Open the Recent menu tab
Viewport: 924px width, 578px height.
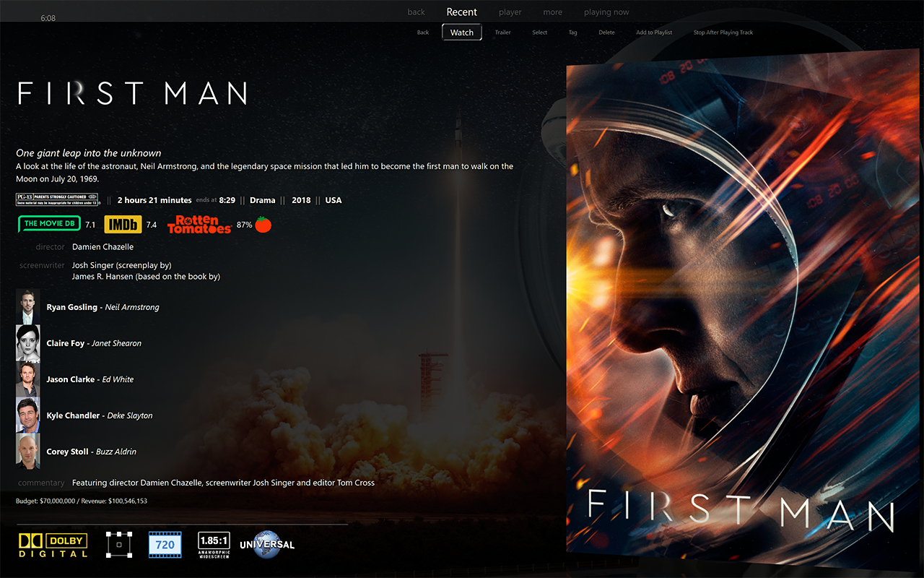pyautogui.click(x=462, y=12)
